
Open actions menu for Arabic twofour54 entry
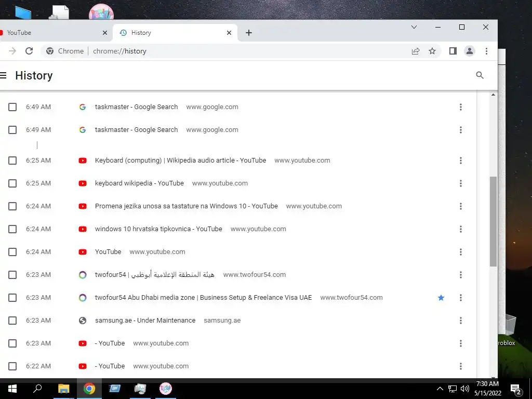(x=460, y=274)
